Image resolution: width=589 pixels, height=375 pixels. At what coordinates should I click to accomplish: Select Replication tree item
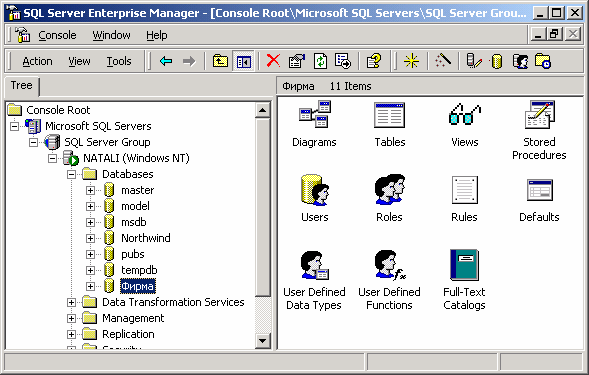[x=128, y=334]
